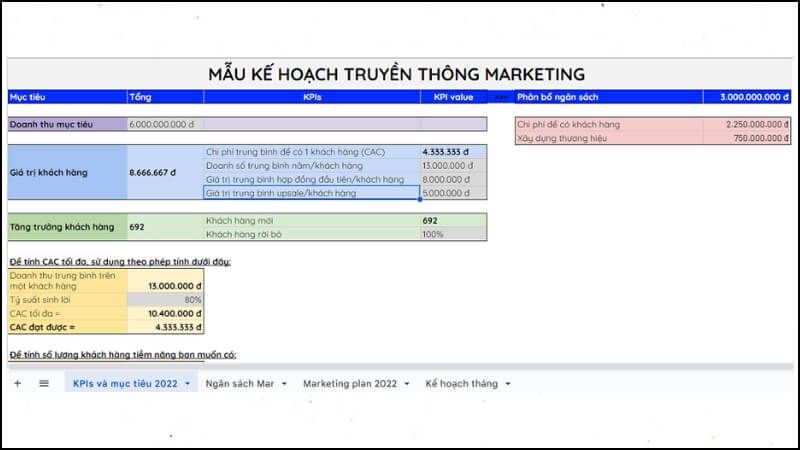Open the Ngân sách Mar sheet tab
This screenshot has width=800, height=450.
[240, 384]
